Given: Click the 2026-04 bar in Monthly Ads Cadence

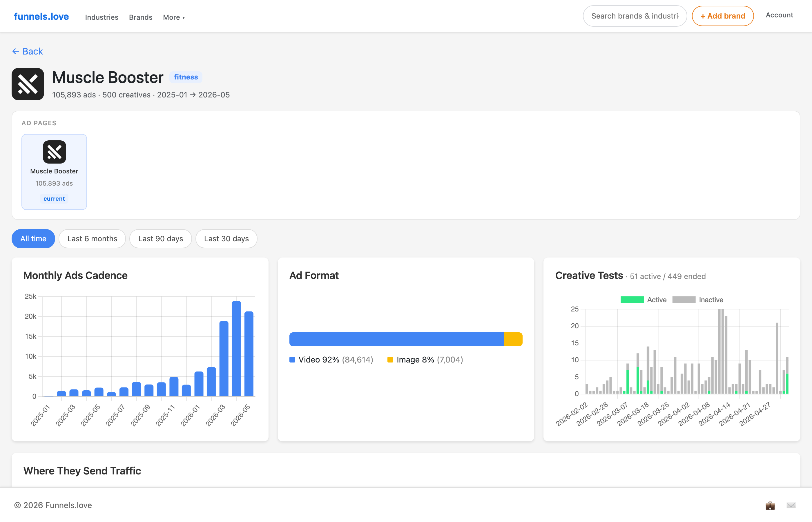Looking at the screenshot, I should click(x=236, y=349).
